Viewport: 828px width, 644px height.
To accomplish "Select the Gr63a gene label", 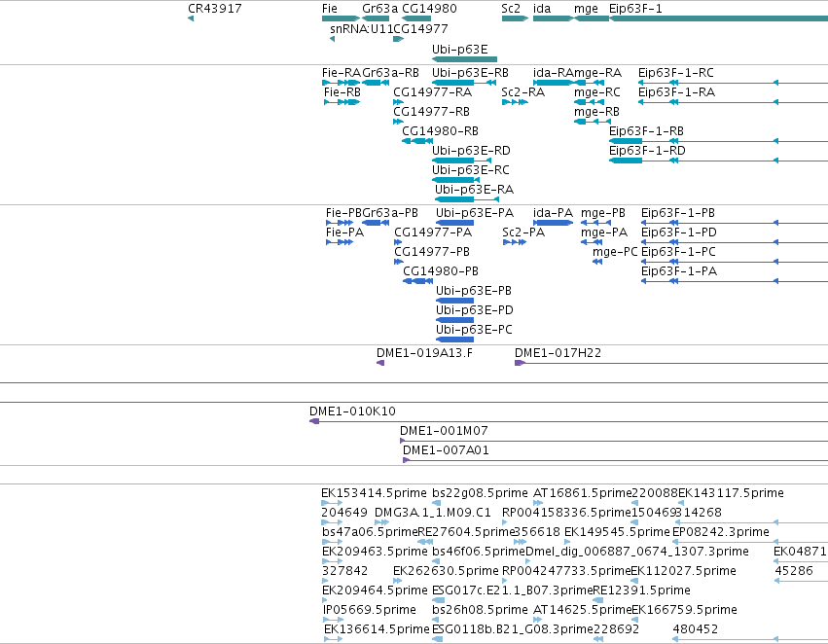I will [379, 9].
